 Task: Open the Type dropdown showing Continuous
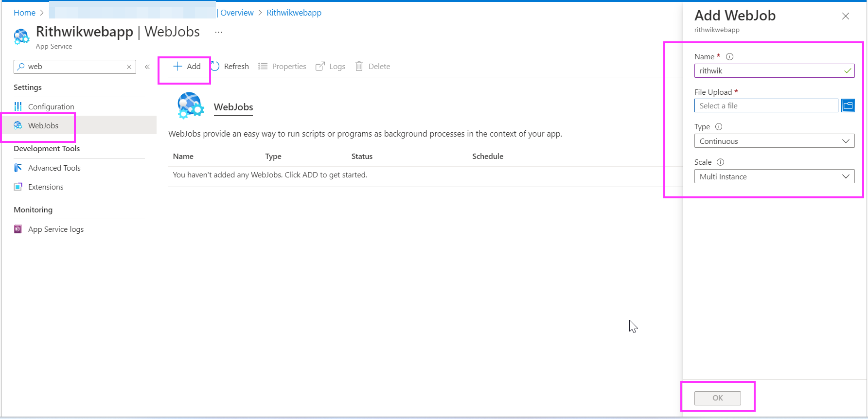tap(774, 141)
